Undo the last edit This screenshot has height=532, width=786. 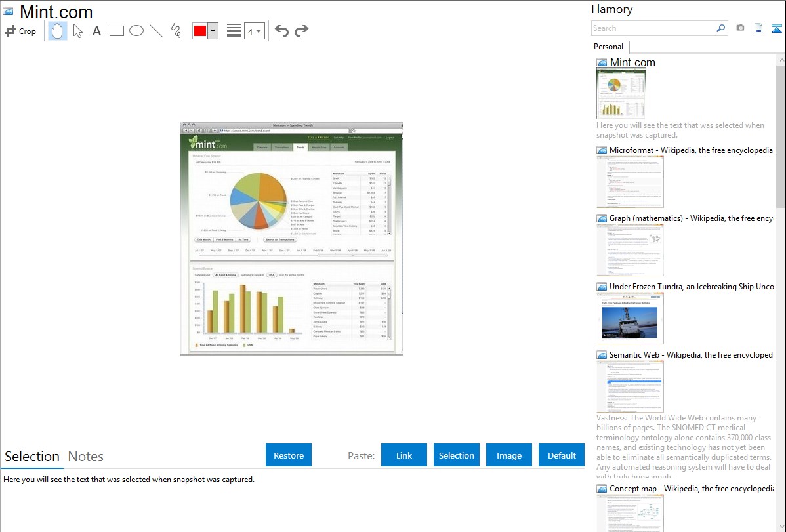pyautogui.click(x=281, y=31)
